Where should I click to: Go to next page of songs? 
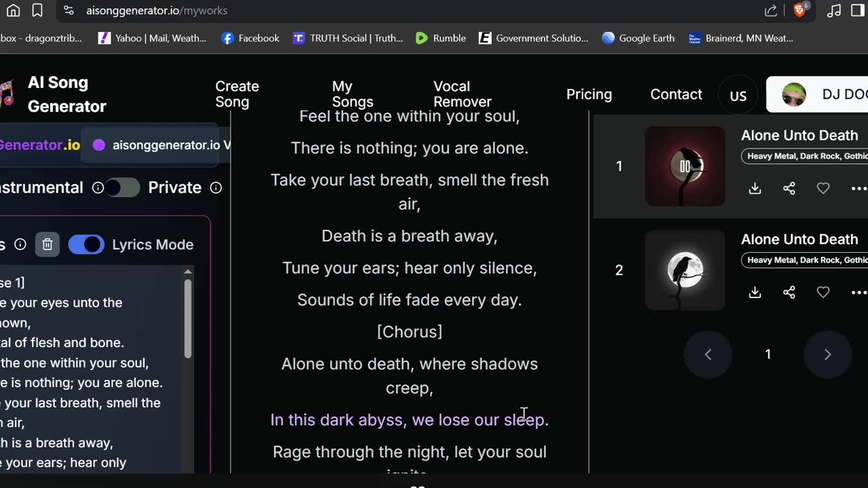pyautogui.click(x=827, y=354)
